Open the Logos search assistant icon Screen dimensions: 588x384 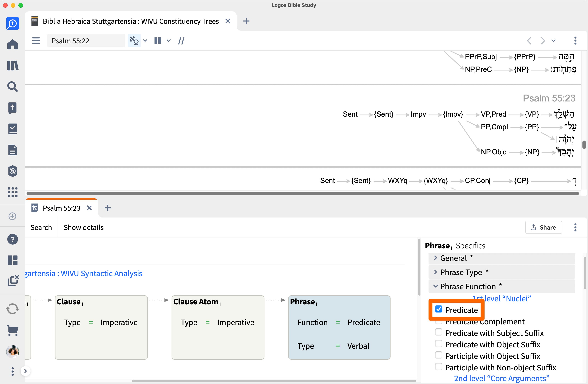13,23
